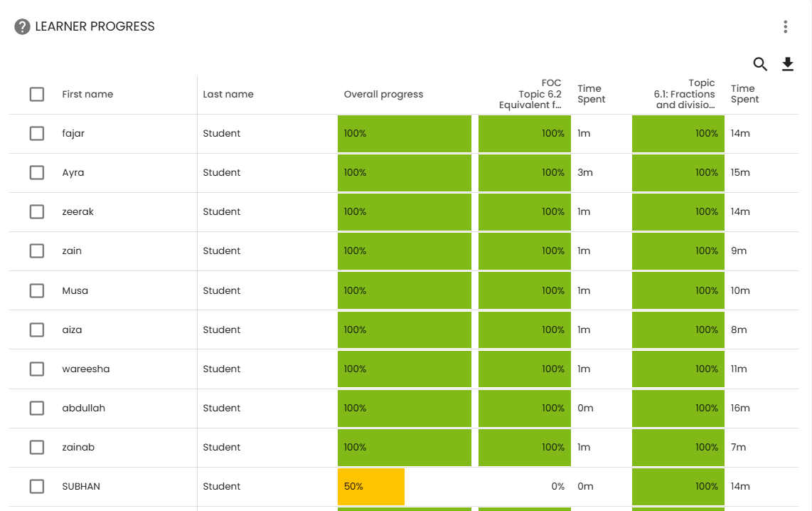Click the search magnifier icon
Screen dimensions: 812x511
[x=760, y=65]
